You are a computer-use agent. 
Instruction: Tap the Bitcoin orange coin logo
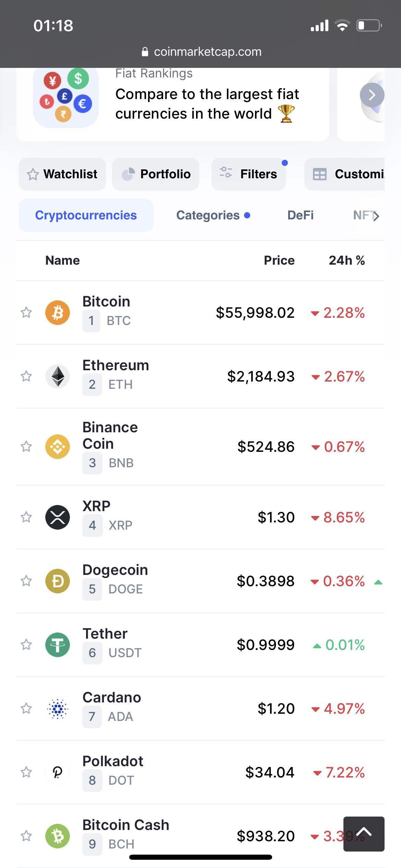coord(58,312)
